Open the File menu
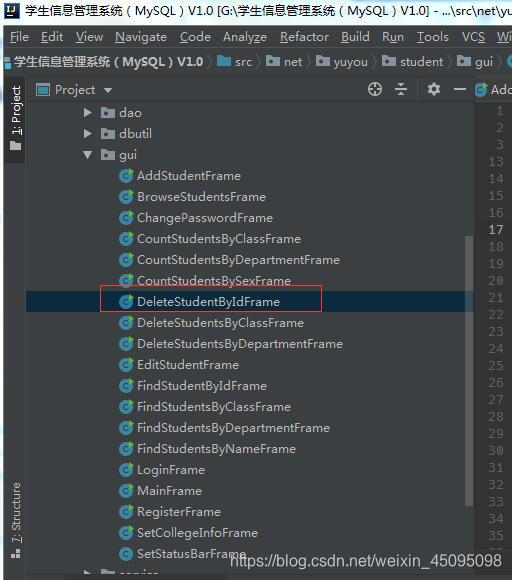 pos(19,37)
